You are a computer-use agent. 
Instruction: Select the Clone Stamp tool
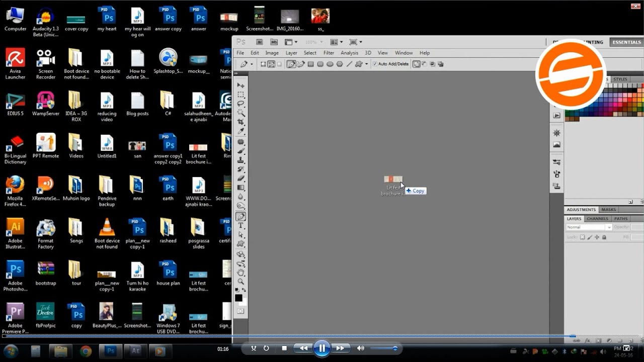[x=240, y=160]
